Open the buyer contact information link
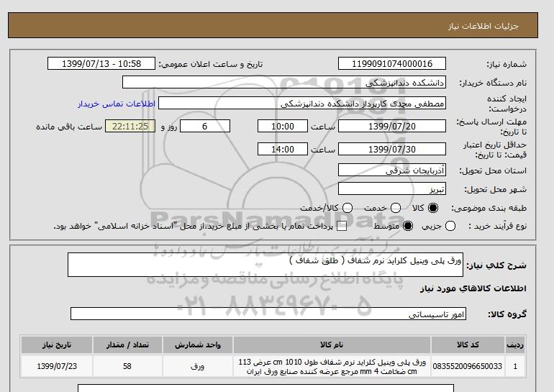This screenshot has height=392, width=554. (x=117, y=104)
